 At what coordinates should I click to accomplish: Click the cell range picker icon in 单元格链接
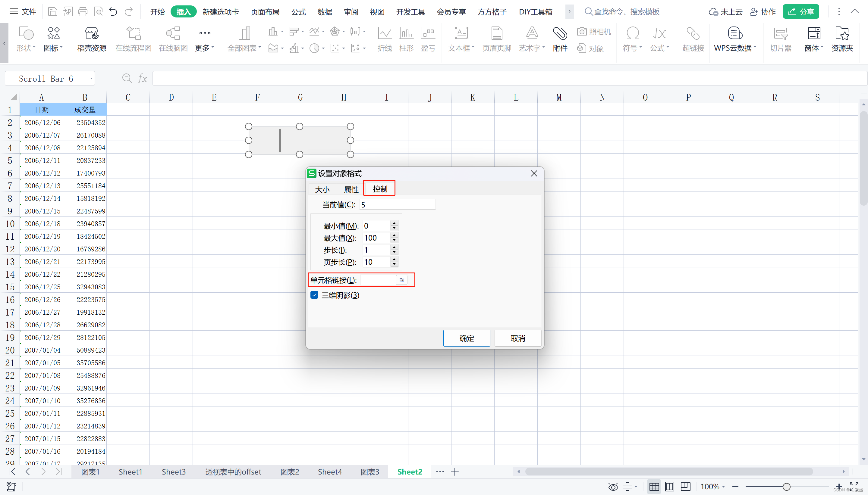[401, 280]
